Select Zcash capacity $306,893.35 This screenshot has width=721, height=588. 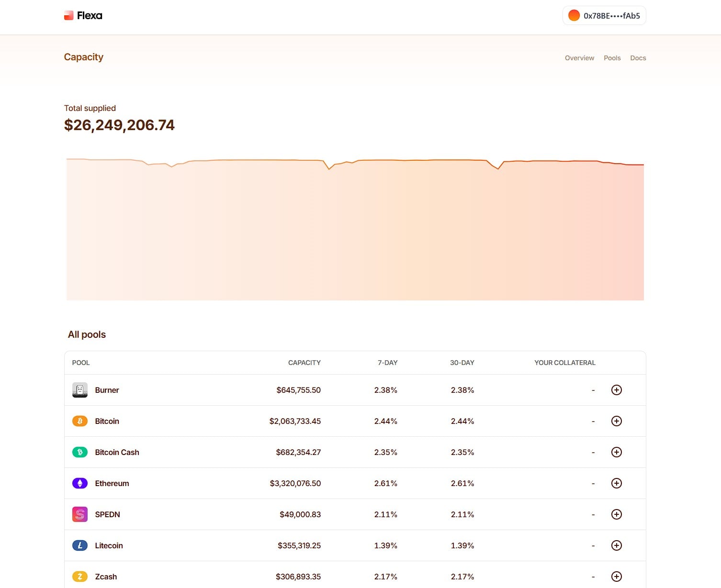tap(298, 577)
